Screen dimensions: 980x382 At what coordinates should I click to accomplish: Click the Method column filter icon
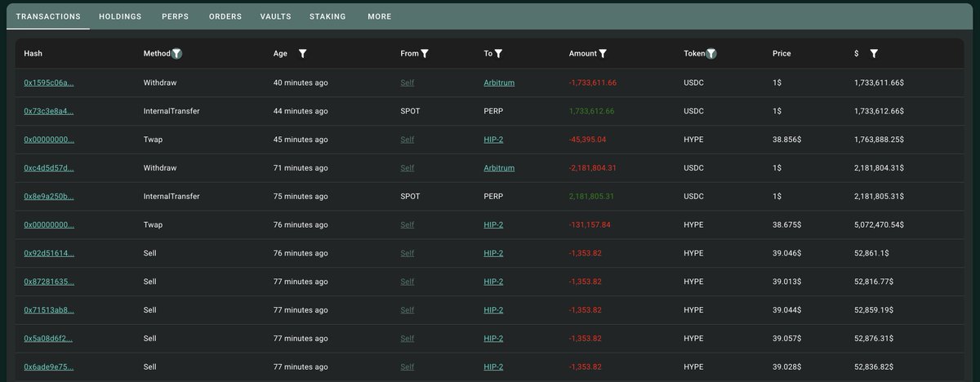177,54
